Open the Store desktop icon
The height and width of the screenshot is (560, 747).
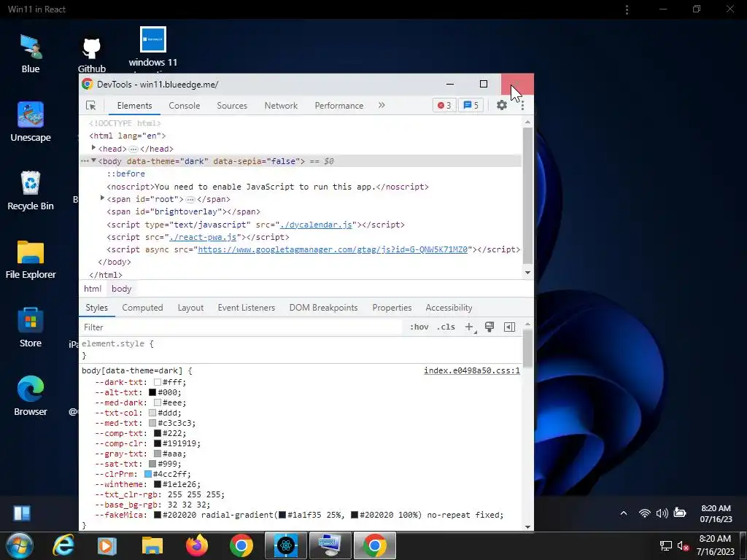31,327
